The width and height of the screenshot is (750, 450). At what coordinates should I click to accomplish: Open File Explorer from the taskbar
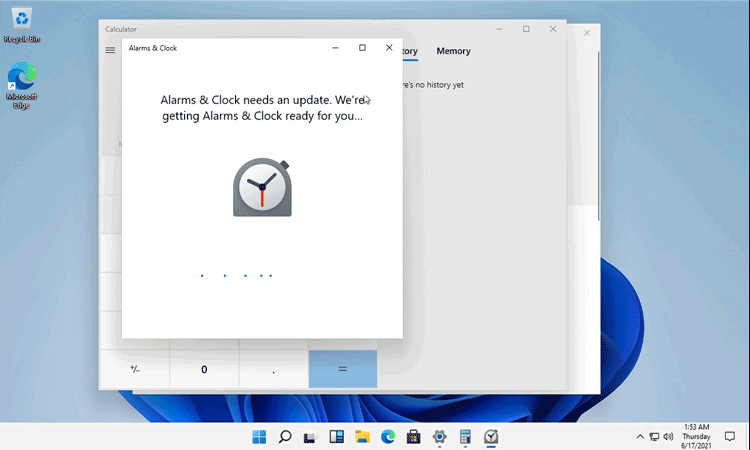[x=362, y=436]
